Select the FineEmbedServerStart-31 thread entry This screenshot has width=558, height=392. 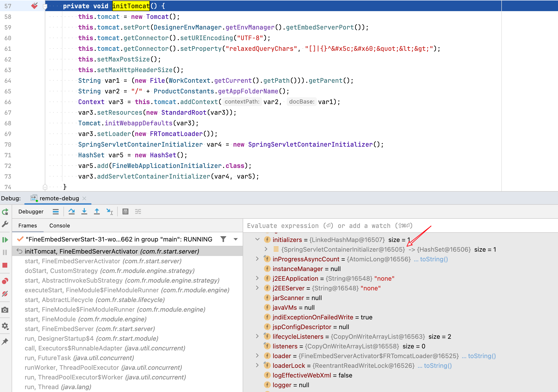click(119, 239)
